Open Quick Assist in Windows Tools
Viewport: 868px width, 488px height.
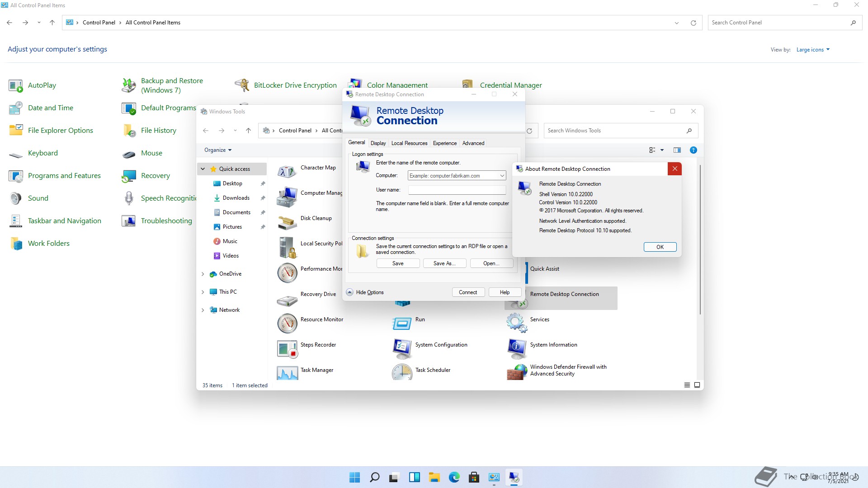544,269
